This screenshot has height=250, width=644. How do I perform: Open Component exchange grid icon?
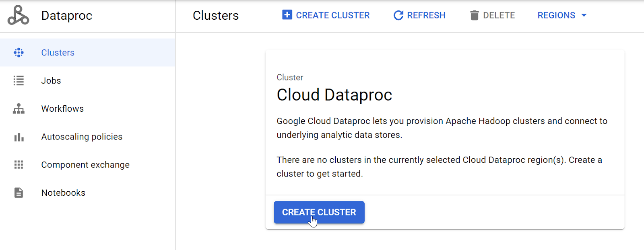tap(19, 165)
